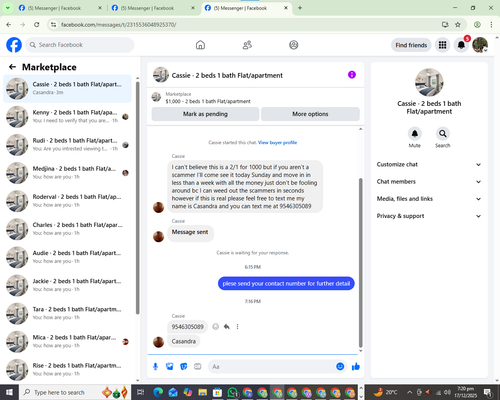
Task: Reply to the 9546305089 message
Action: coord(227,327)
